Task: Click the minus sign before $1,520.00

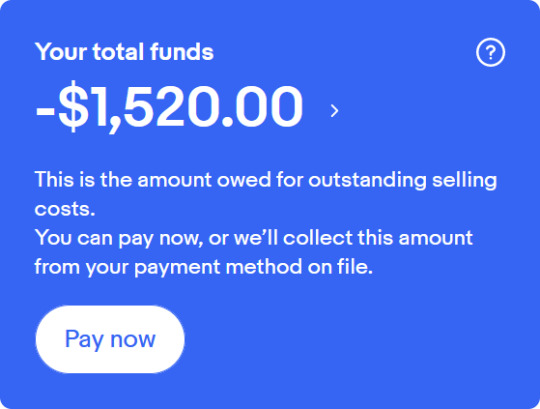Action: coord(45,112)
